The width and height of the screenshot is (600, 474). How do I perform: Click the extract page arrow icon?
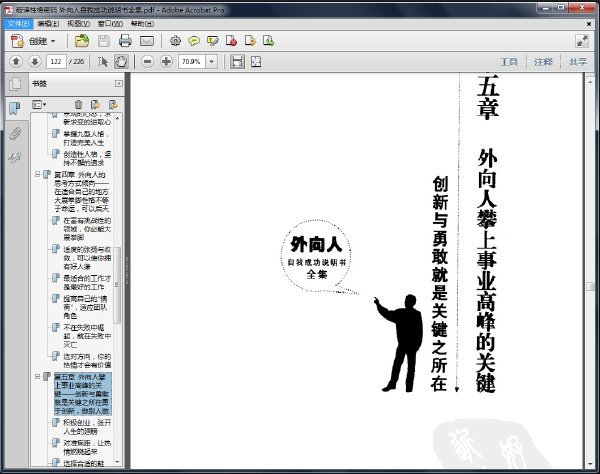(x=250, y=41)
